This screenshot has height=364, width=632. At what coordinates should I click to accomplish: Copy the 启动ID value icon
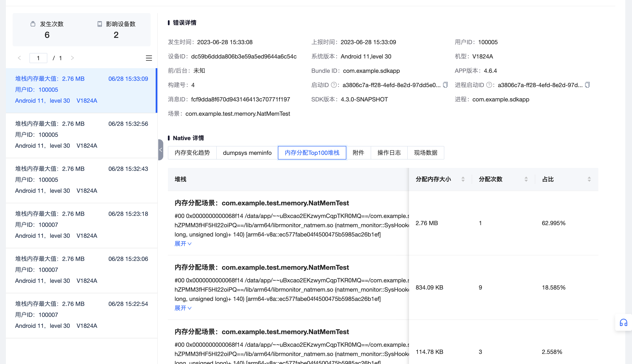445,85
